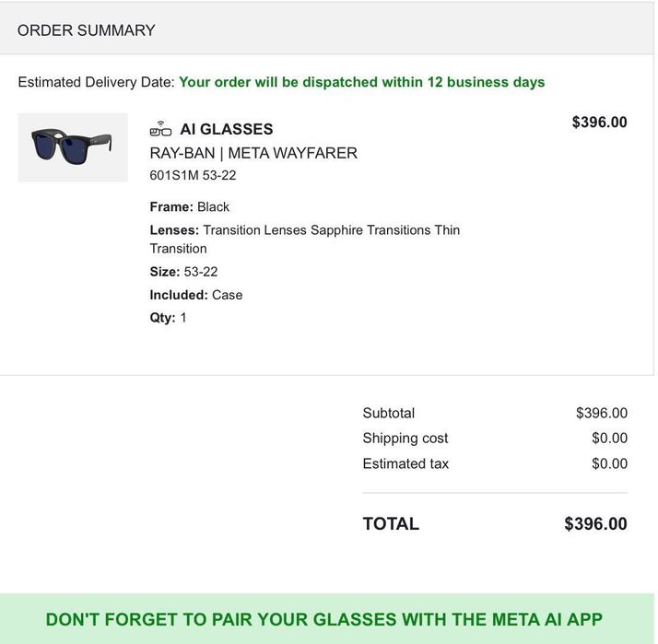Select the Frame: Black detail line
This screenshot has width=658, height=644.
[189, 206]
